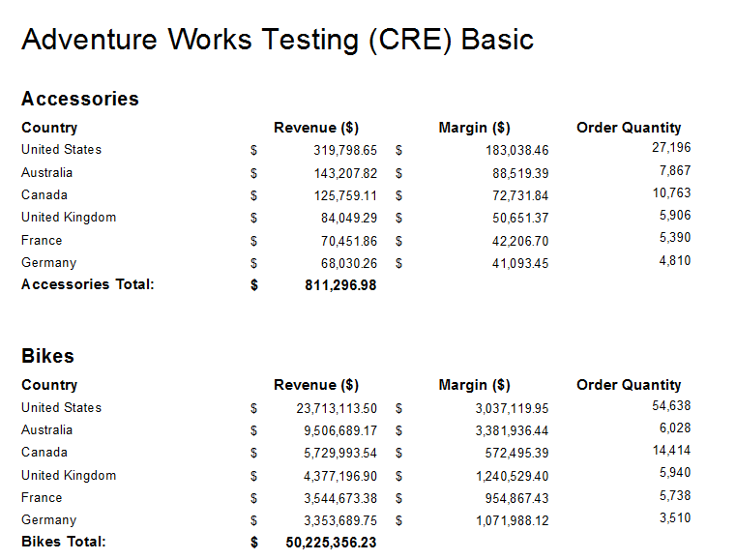Viewport: 736px width, 560px height.
Task: Click the Accessories Margin ($) column header
Action: pos(474,128)
